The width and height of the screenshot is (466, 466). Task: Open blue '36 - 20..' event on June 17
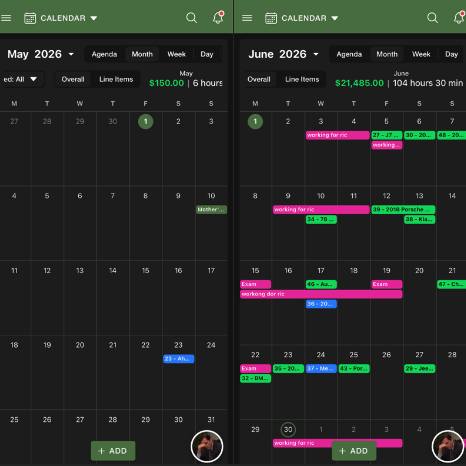click(x=321, y=304)
